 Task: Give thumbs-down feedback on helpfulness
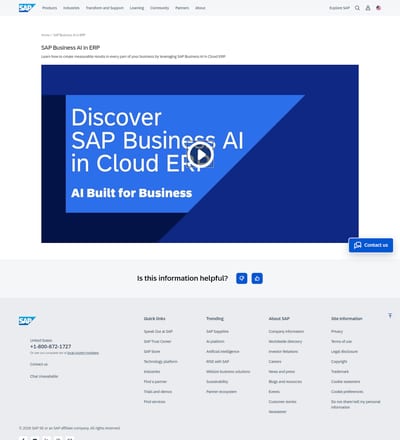click(242, 278)
